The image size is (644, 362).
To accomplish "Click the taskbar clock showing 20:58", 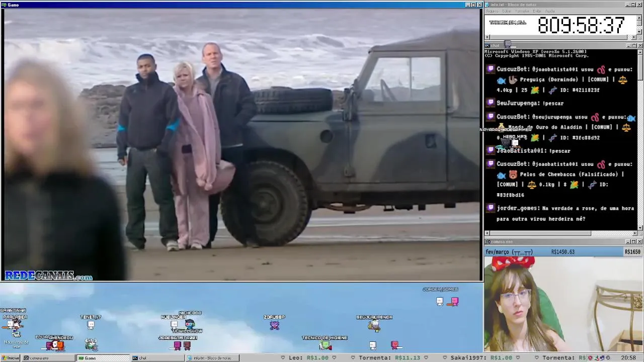I will (x=628, y=358).
